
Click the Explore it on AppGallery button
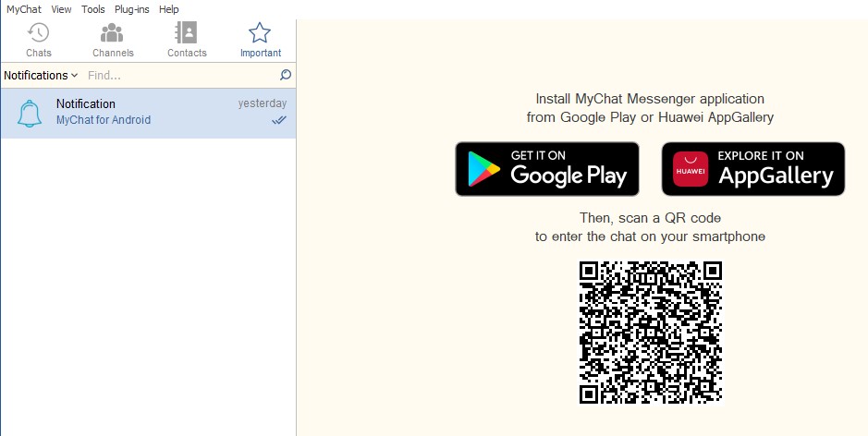click(x=753, y=169)
